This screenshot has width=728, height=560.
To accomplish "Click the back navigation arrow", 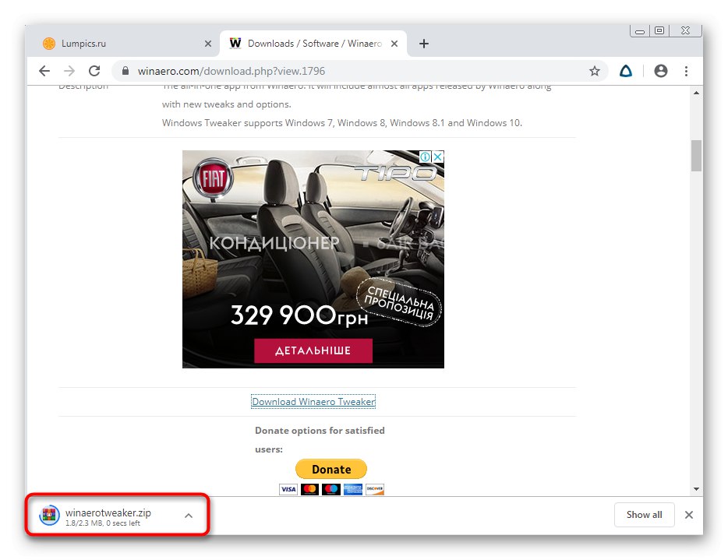I will coord(44,70).
